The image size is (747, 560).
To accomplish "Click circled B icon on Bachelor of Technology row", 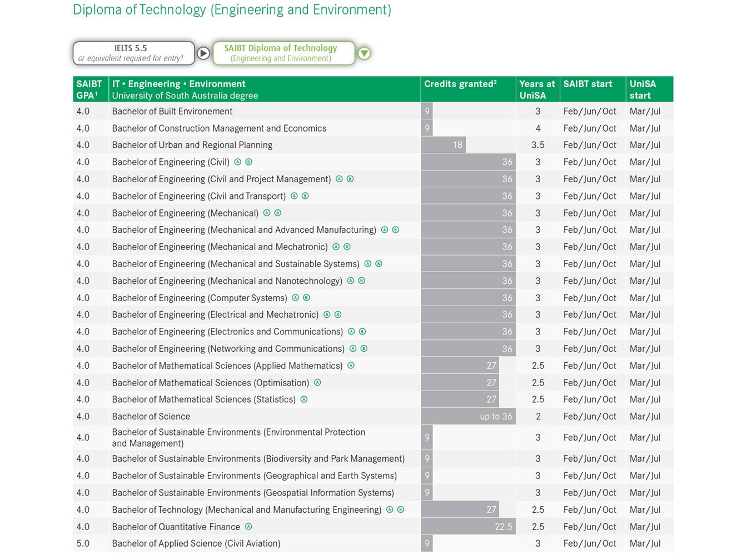I will click(401, 509).
